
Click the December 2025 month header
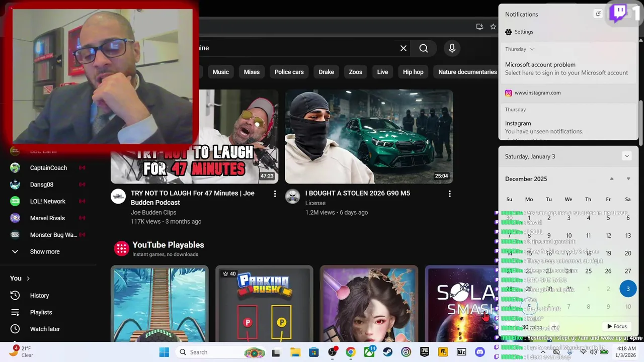tap(526, 179)
